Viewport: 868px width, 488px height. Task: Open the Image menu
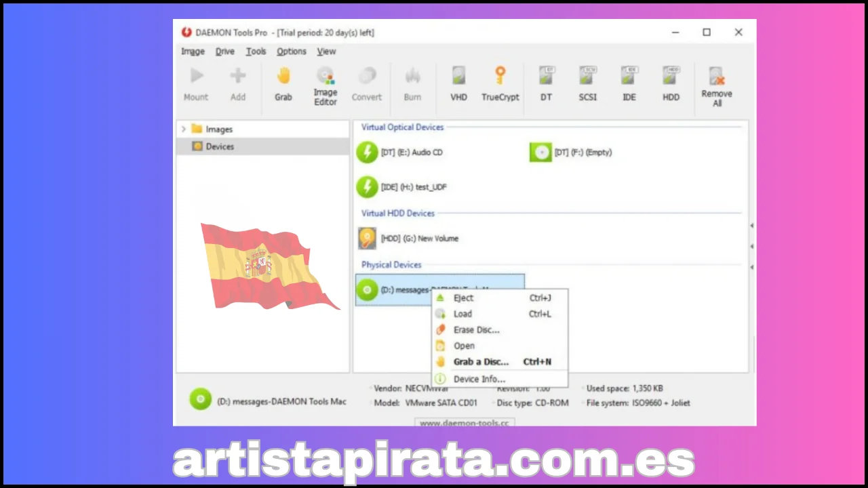[x=193, y=52]
